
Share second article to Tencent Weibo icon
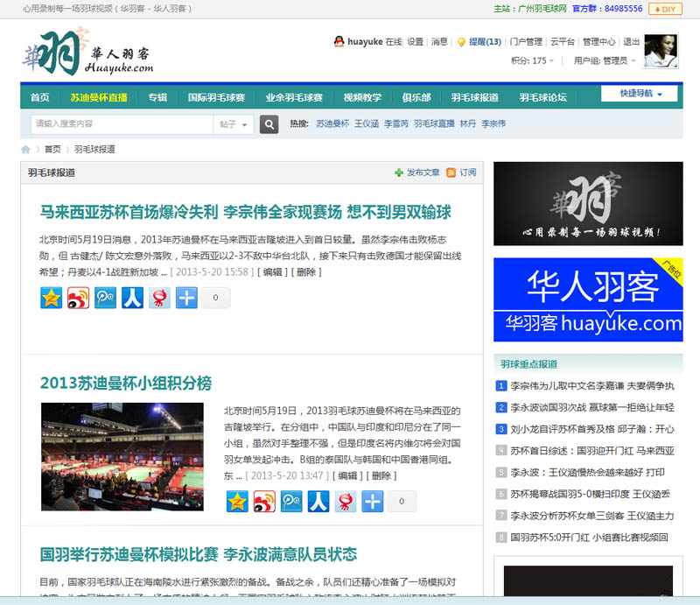(291, 502)
